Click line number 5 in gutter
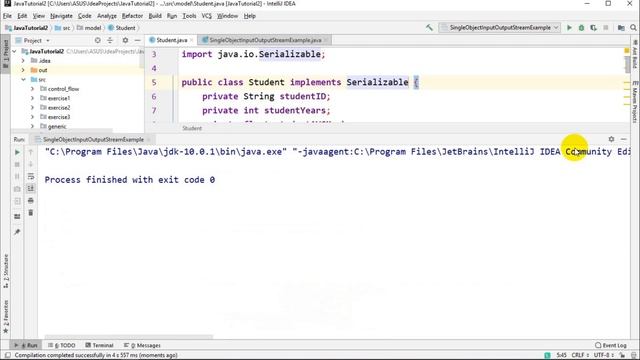The height and width of the screenshot is (360, 640). pos(154,82)
